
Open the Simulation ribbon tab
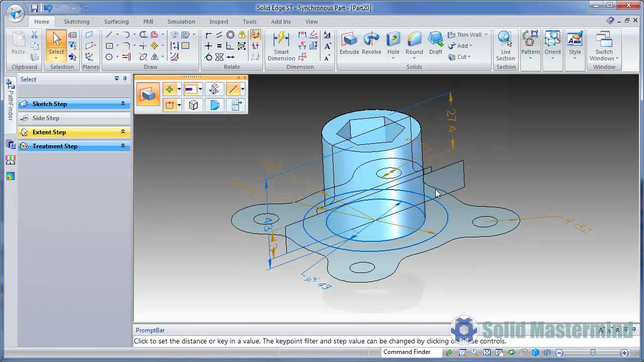pos(181,22)
